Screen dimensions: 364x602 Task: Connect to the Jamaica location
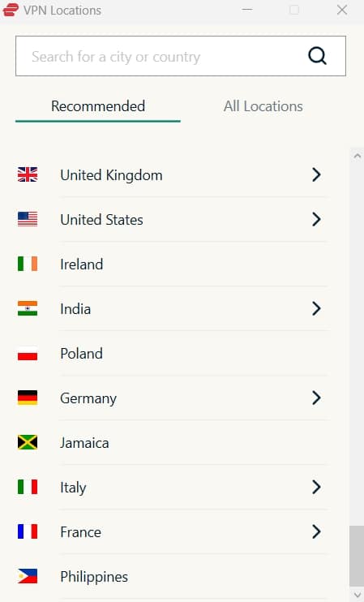tap(172, 443)
